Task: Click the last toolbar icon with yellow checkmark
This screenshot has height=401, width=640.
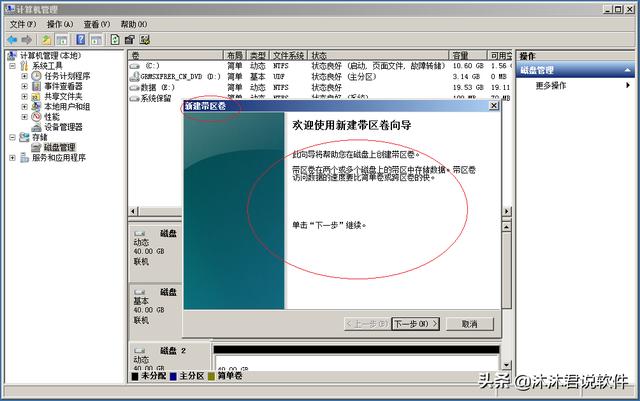Action: tap(144, 40)
